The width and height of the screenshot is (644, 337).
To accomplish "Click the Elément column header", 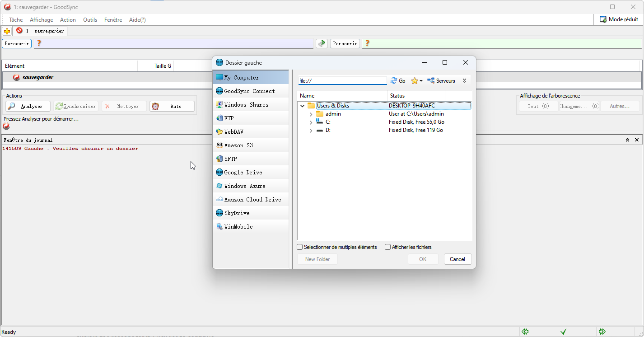I will (70, 66).
